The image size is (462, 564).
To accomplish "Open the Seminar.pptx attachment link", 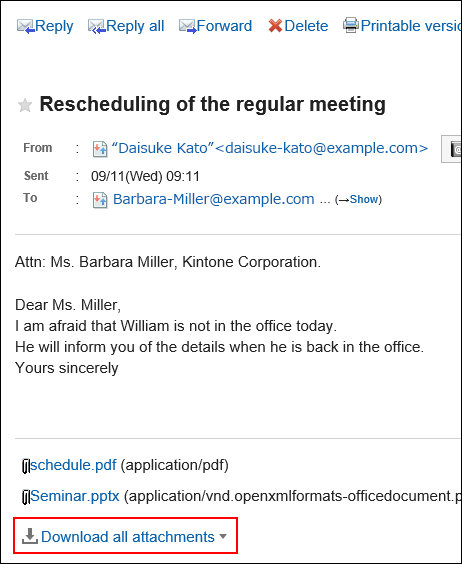I will pos(75,496).
